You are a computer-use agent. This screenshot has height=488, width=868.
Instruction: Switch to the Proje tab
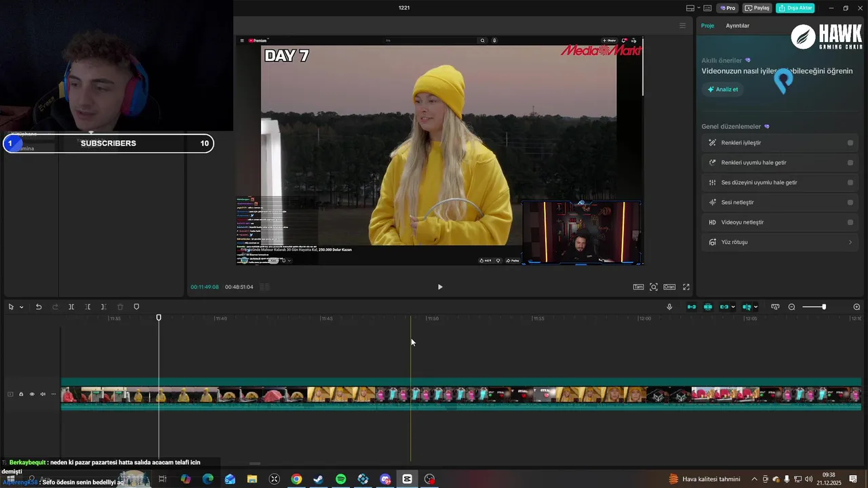(x=707, y=26)
